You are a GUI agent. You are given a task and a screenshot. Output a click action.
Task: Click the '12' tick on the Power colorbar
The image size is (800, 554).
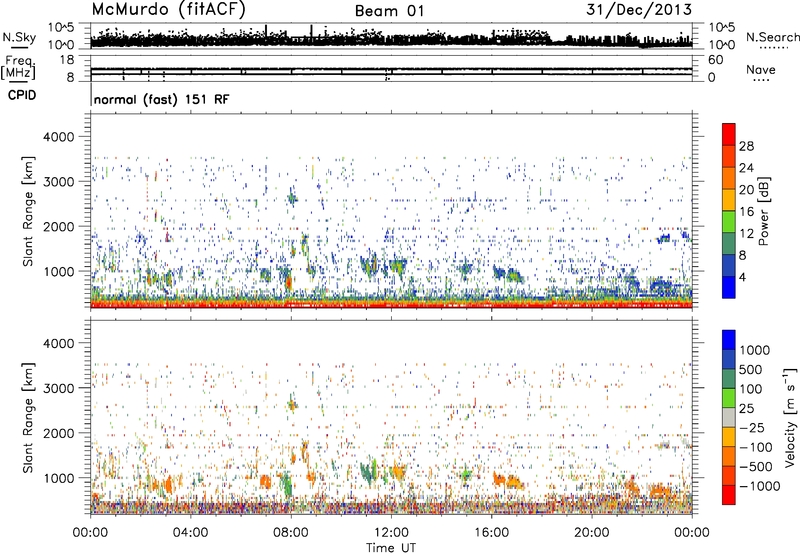coord(746,234)
